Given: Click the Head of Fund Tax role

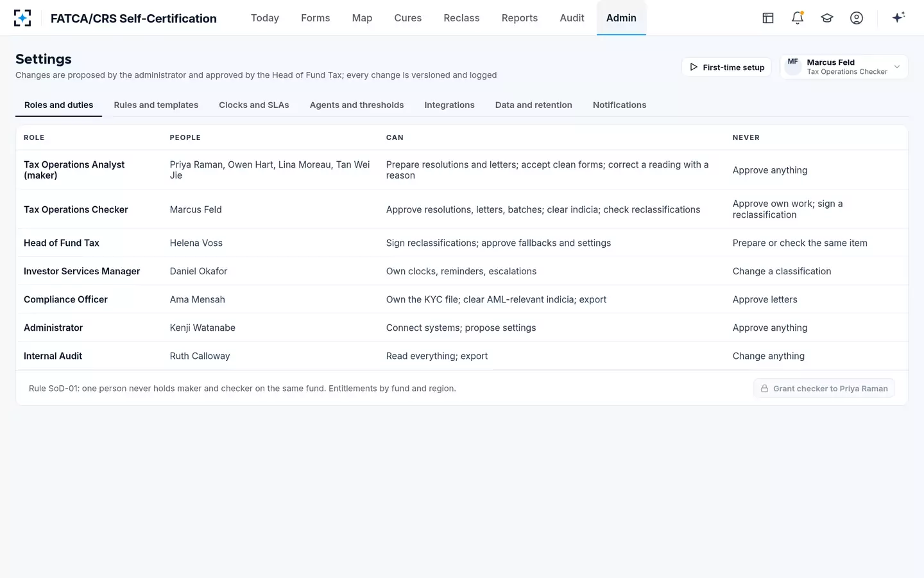Looking at the screenshot, I should coord(62,243).
